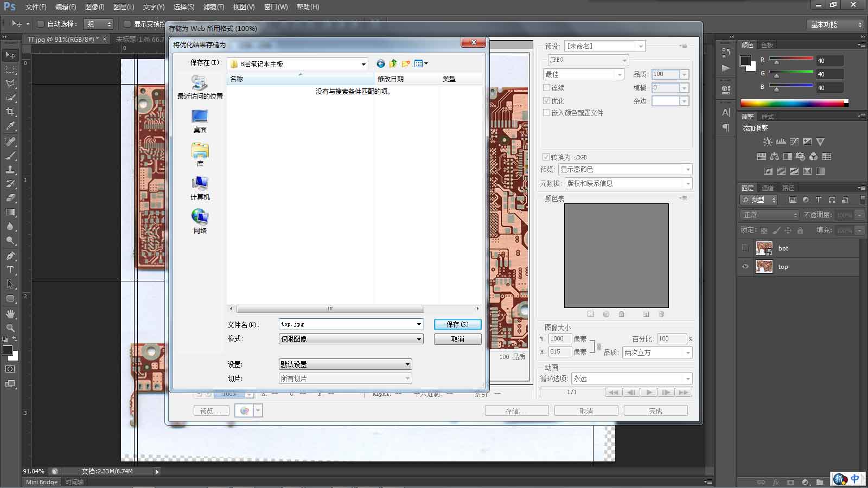Viewport: 868px width, 488px height.
Task: Enable auto-select (自动选择) checkbox
Action: coord(41,24)
